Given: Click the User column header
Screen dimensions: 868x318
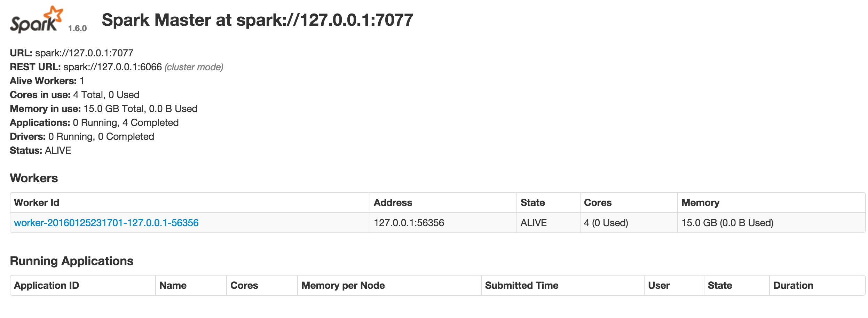Looking at the screenshot, I should tap(658, 286).
